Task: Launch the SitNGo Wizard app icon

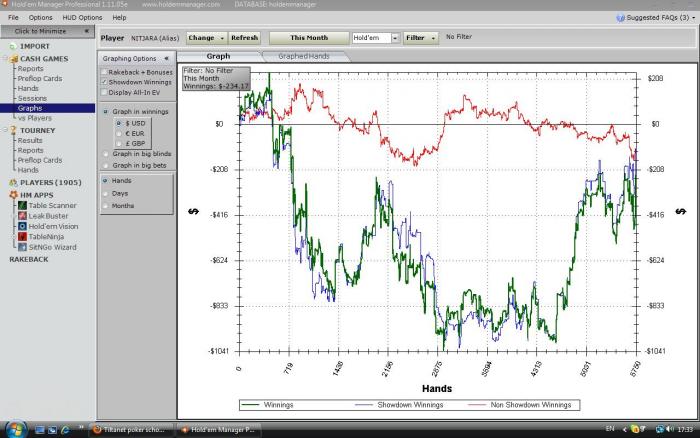Action: tap(22, 247)
